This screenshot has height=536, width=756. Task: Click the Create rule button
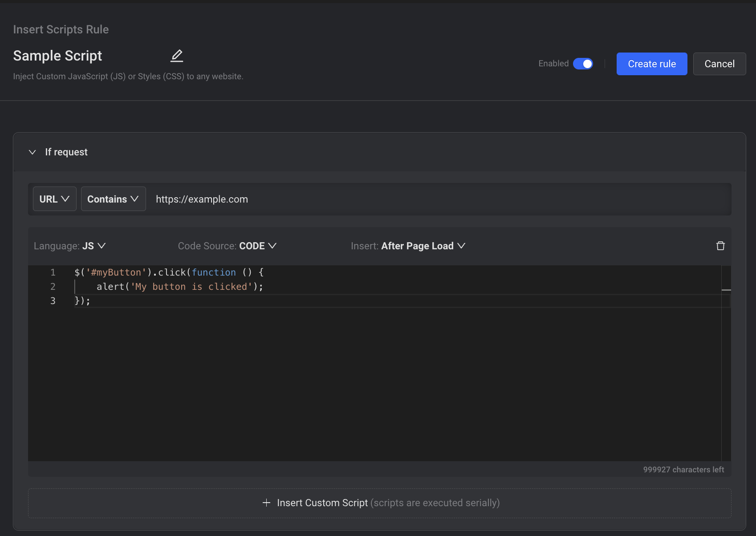coord(652,64)
